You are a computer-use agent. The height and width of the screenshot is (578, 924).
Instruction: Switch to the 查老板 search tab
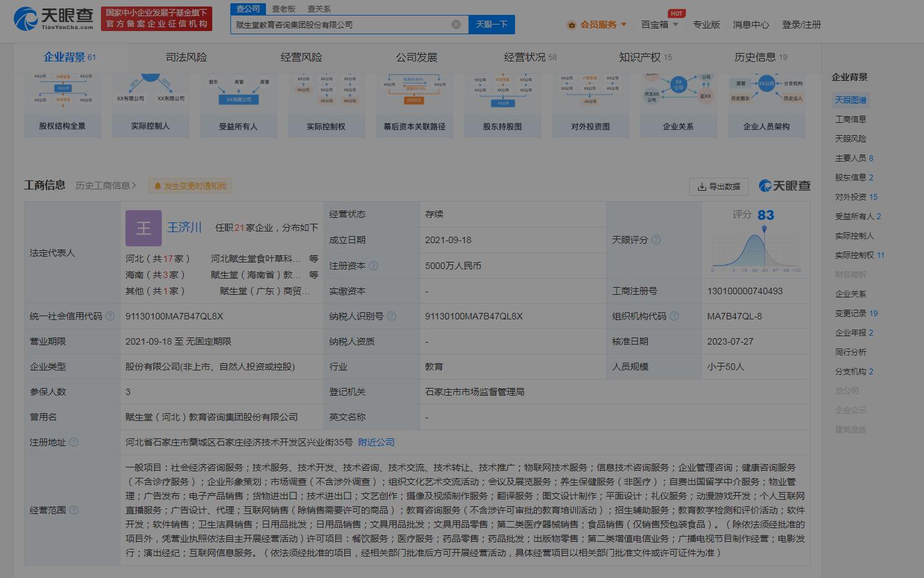click(283, 8)
